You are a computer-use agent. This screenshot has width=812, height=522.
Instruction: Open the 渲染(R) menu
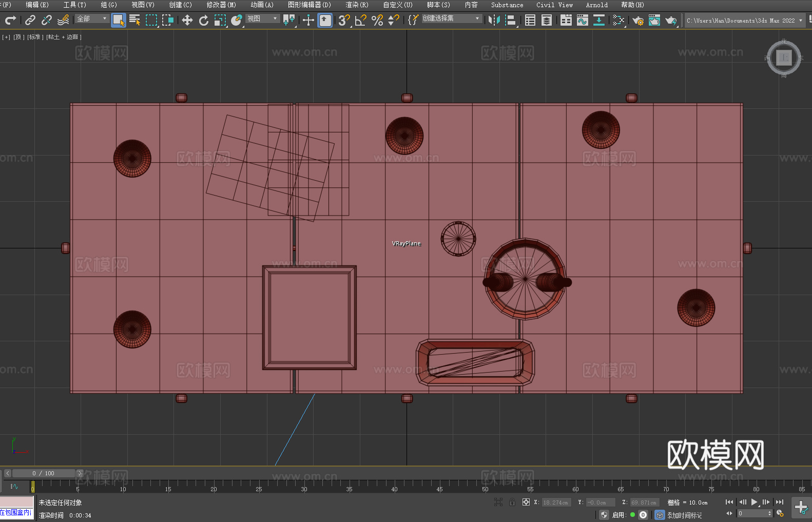pos(357,5)
